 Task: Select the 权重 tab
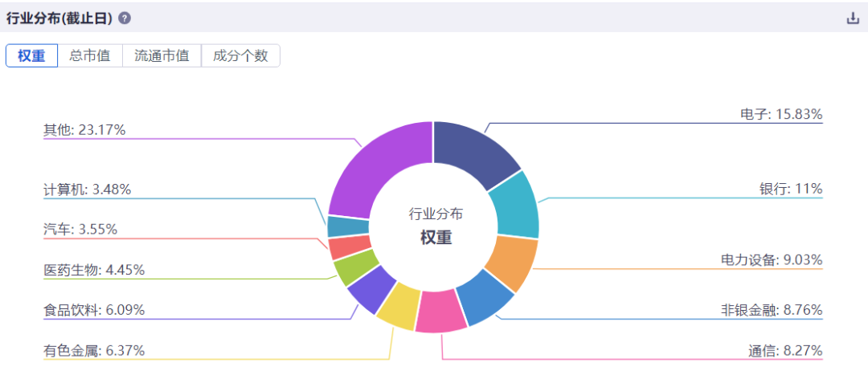[x=31, y=56]
